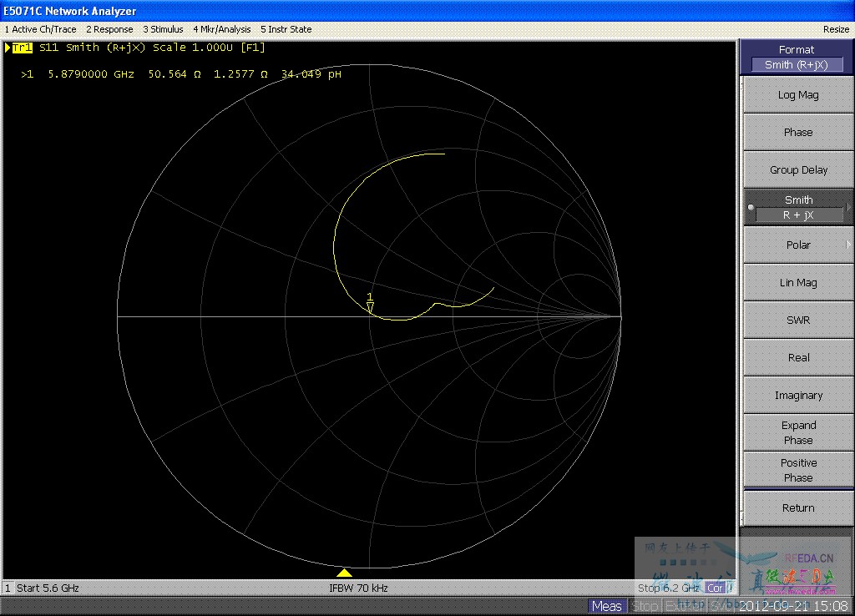Click the Cor correction status indicator
Screen dimensions: 855x616
(715, 588)
